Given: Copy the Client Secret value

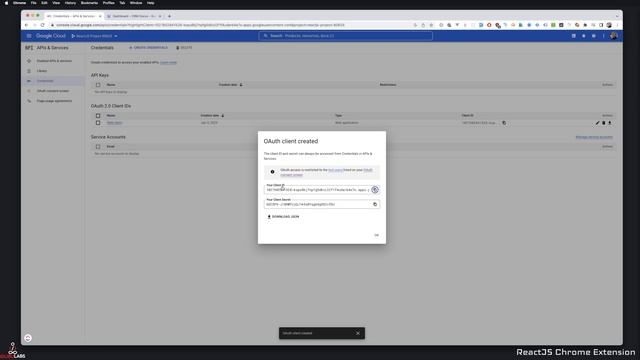Looking at the screenshot, I should [x=375, y=204].
